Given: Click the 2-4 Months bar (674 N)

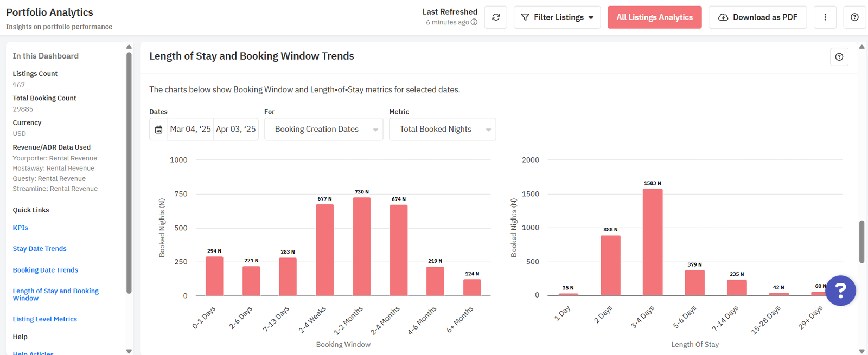Looking at the screenshot, I should [399, 250].
